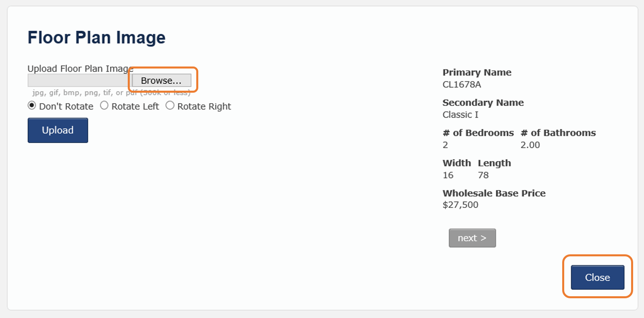Click the # of Bedrooms label
The image size is (644, 318).
[x=478, y=133]
